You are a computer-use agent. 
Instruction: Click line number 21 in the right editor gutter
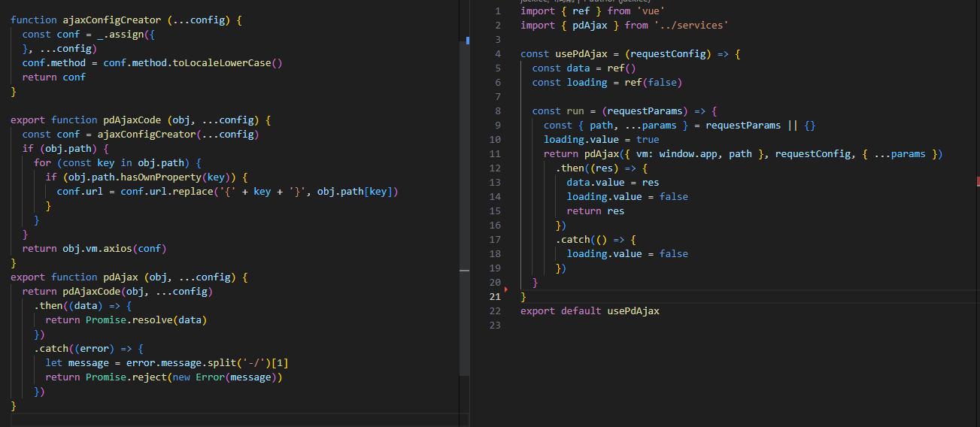pos(495,297)
